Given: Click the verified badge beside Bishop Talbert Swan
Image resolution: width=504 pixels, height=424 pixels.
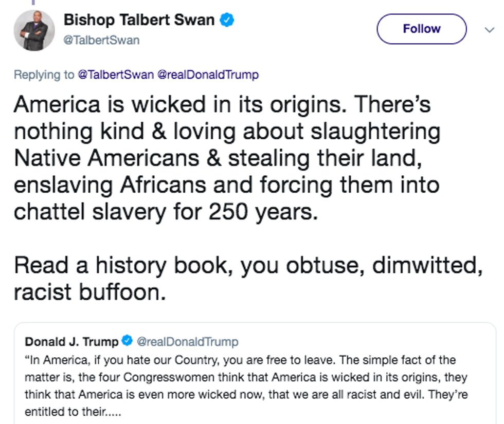Looking at the screenshot, I should [228, 20].
